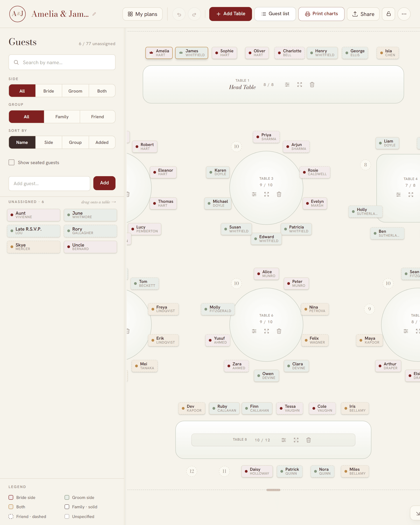Focus the Search by name field
This screenshot has height=525, width=420.
click(x=62, y=62)
